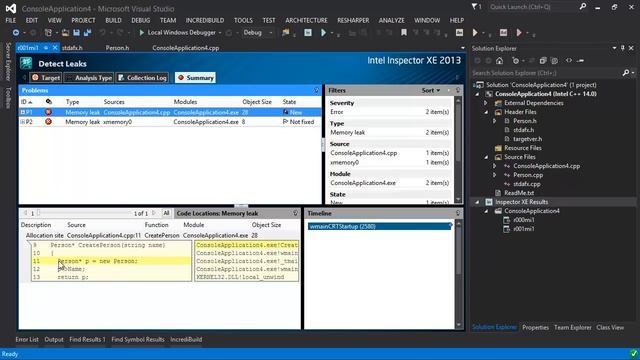The image size is (640, 360).
Task: Click Visual Studio logo in title bar
Action: click(11, 8)
